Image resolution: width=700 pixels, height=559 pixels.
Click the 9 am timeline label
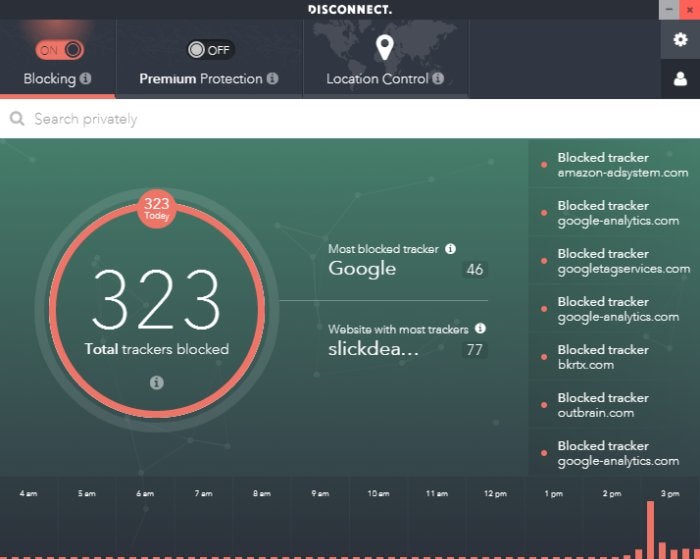tap(320, 493)
